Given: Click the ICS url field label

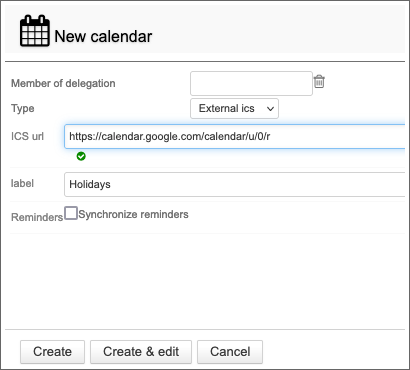Looking at the screenshot, I should 27,136.
